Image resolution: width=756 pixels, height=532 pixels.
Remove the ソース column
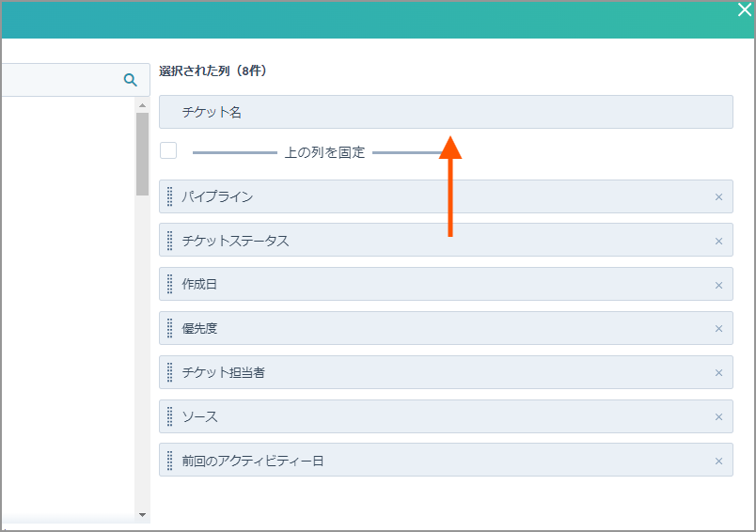pyautogui.click(x=718, y=416)
